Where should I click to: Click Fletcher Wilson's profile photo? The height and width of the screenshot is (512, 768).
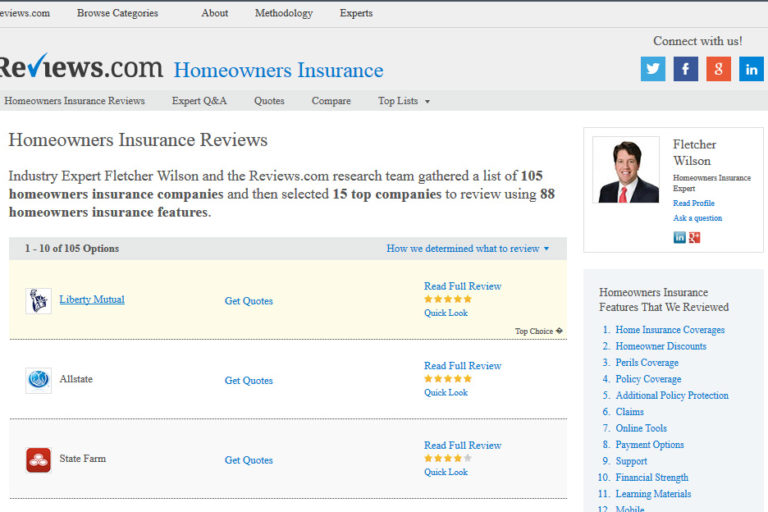pyautogui.click(x=626, y=170)
